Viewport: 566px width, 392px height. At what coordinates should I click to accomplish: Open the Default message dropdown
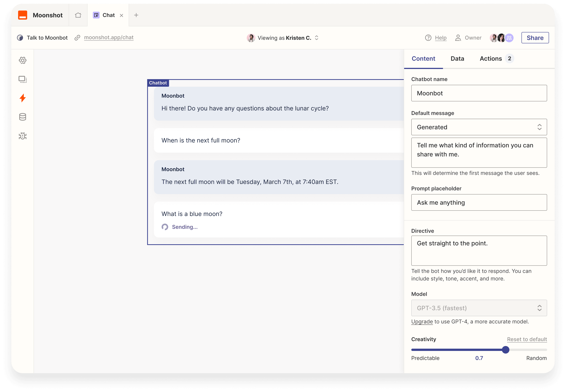coord(479,127)
